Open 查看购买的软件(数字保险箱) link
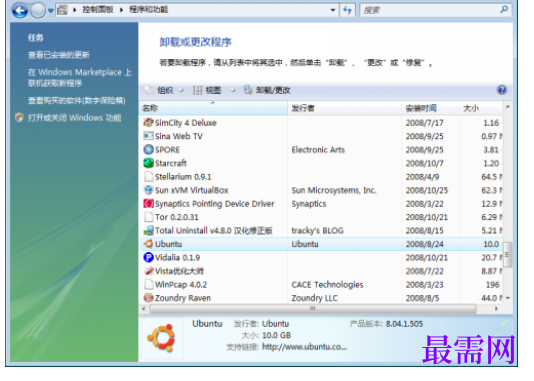 [77, 100]
